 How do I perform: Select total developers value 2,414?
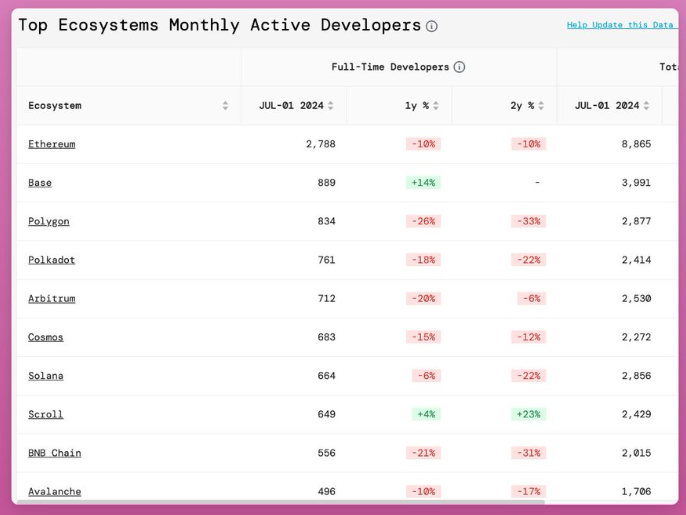coord(636,260)
